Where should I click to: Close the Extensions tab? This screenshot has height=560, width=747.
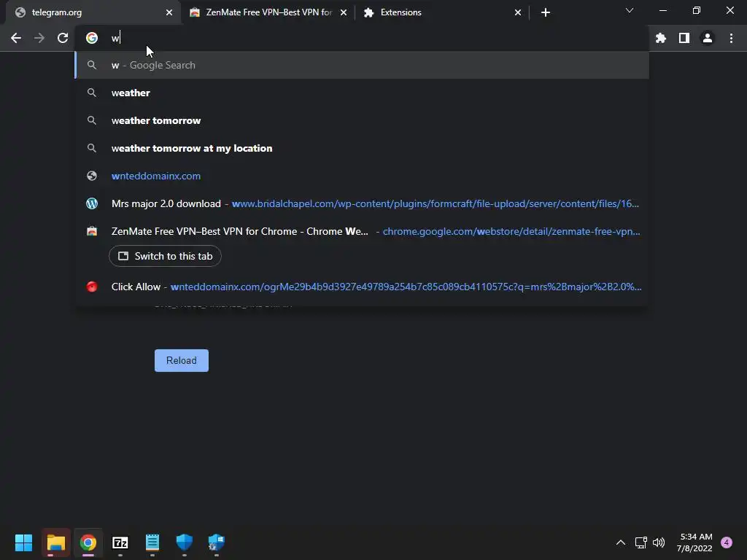click(518, 12)
